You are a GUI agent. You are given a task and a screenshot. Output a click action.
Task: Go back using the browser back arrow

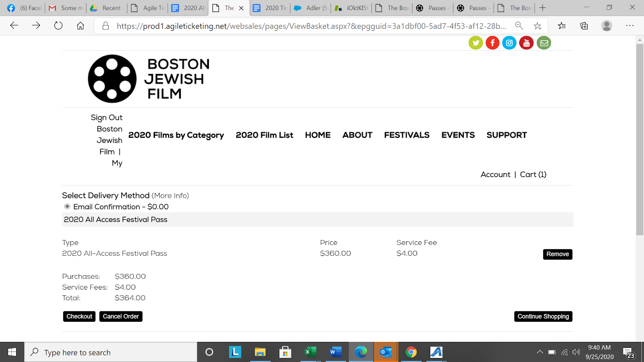pos(14,26)
